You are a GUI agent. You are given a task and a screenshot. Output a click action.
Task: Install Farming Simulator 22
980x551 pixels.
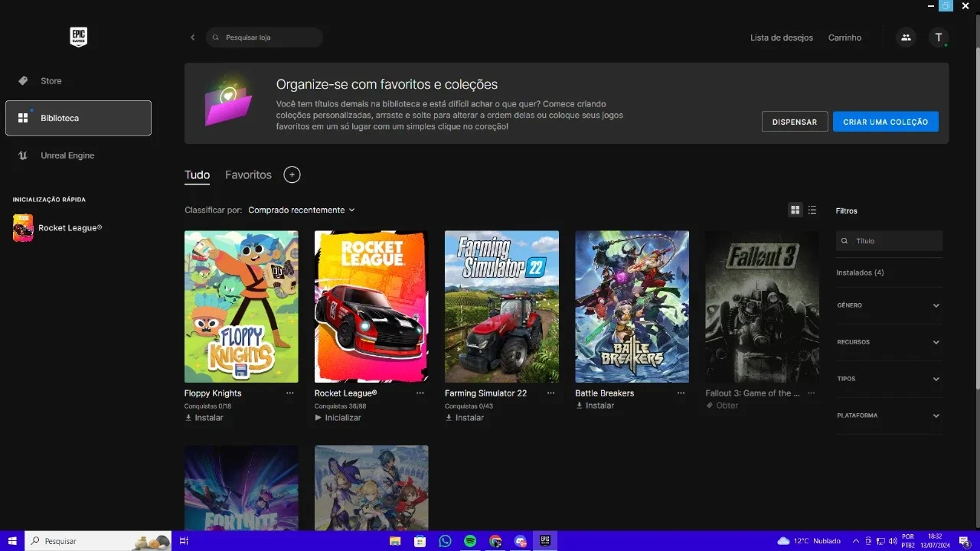(465, 418)
